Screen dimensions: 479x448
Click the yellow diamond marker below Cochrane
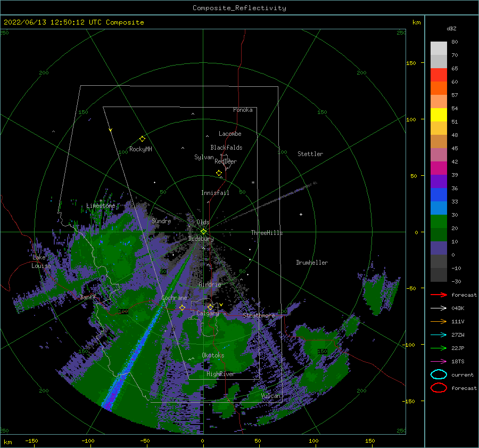click(182, 307)
